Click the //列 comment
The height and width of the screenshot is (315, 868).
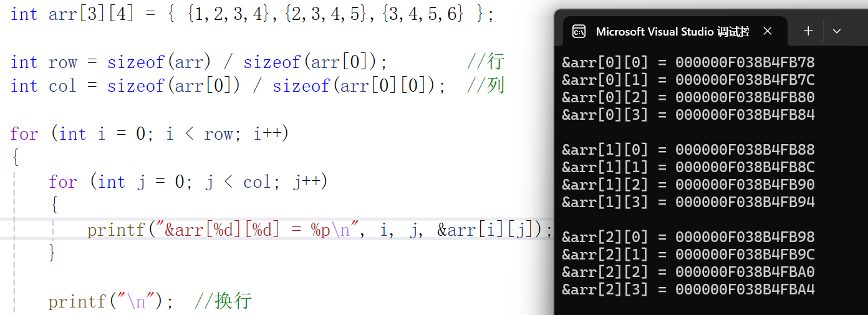coord(485,85)
